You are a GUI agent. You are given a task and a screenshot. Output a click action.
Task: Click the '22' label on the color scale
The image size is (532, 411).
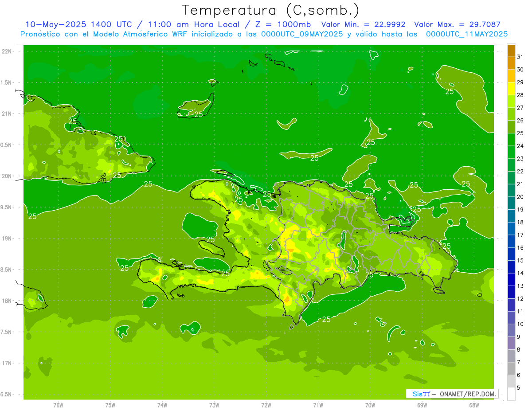click(x=520, y=171)
